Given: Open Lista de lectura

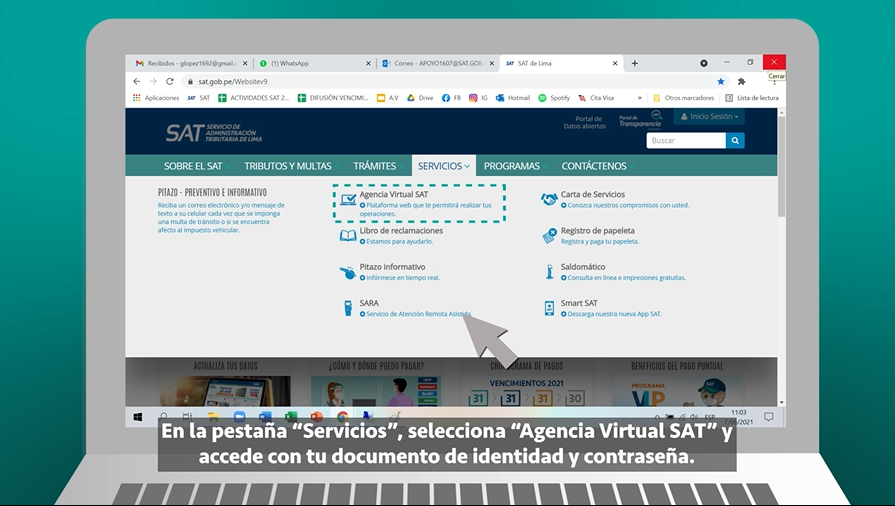Looking at the screenshot, I should [752, 98].
